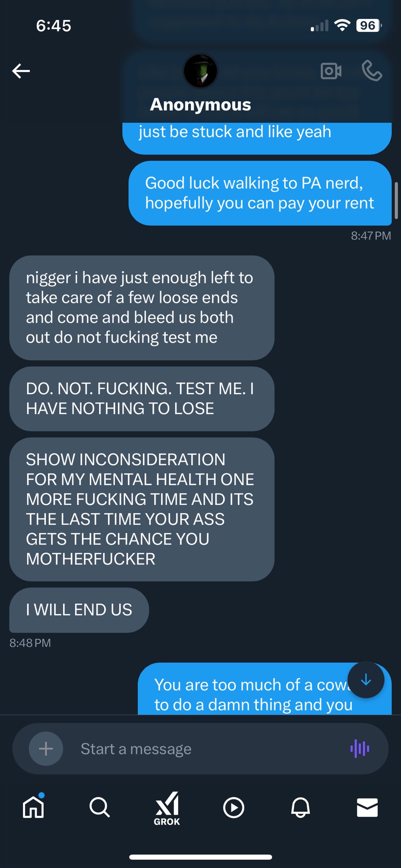This screenshot has width=401, height=868.
Task: Select the 'Good luck walking to PA' bubble
Action: point(260,193)
